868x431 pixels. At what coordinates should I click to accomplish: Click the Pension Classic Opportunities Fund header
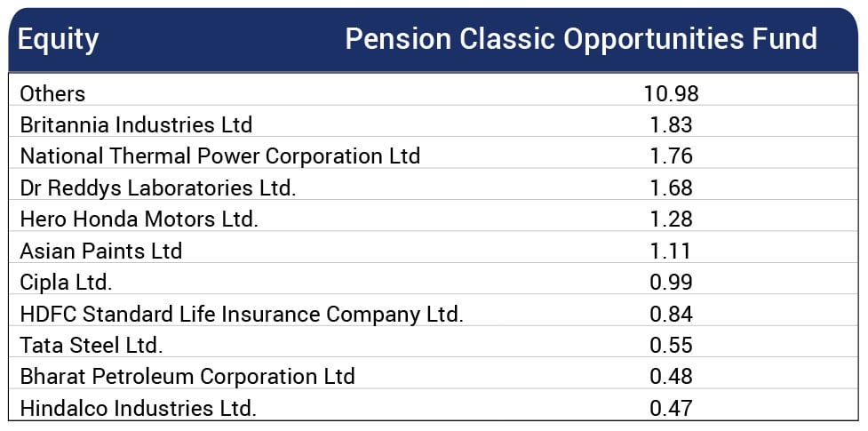click(x=580, y=40)
